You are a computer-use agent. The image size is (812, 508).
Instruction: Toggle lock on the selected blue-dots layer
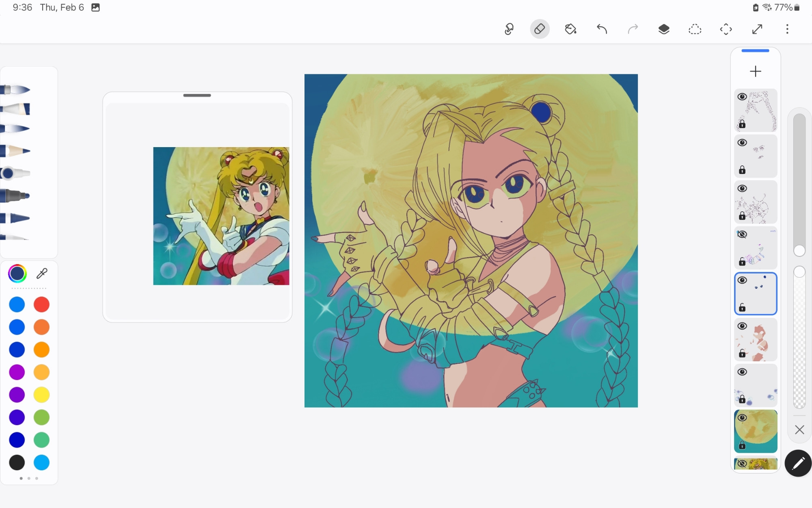742,308
